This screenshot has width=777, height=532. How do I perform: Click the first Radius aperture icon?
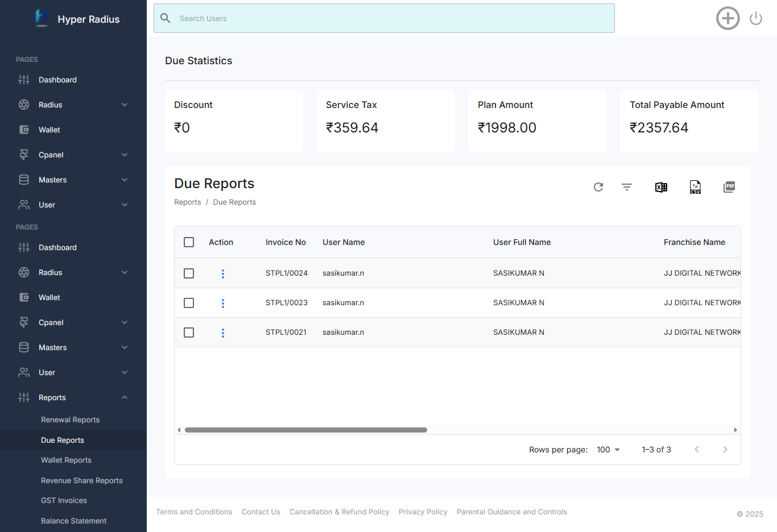(x=24, y=105)
